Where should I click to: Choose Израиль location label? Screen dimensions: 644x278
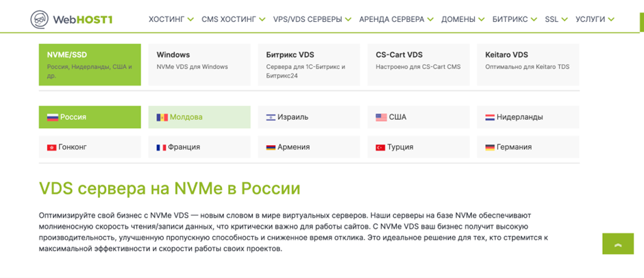293,118
